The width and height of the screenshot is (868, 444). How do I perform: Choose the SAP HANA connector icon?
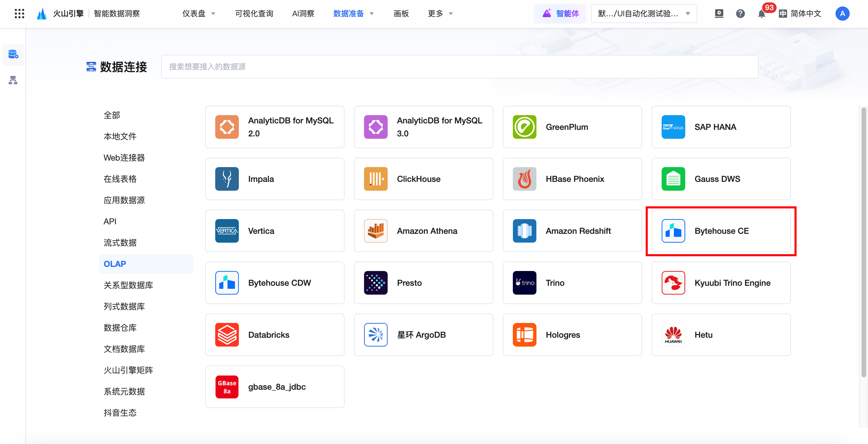(673, 127)
